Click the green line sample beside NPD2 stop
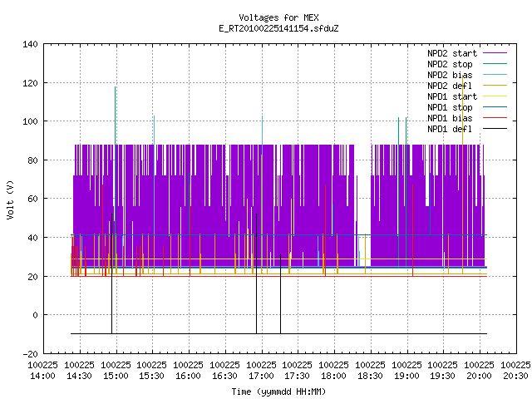532x399 pixels. click(495, 63)
